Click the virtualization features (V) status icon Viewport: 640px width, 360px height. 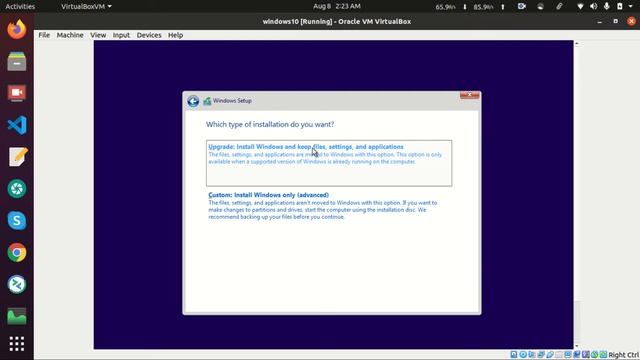[x=586, y=355]
